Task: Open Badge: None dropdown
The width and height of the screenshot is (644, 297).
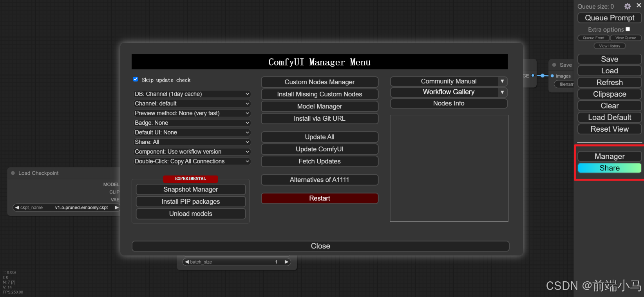Action: pos(192,123)
